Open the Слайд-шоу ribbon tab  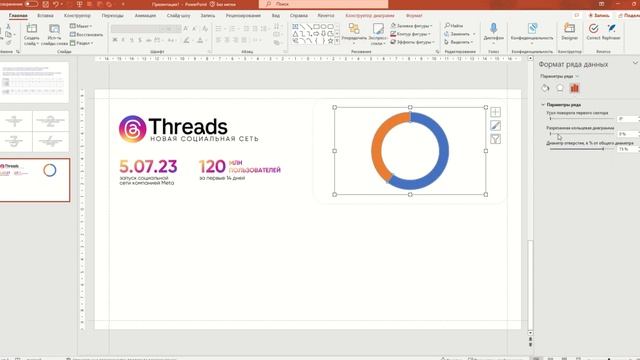click(178, 16)
